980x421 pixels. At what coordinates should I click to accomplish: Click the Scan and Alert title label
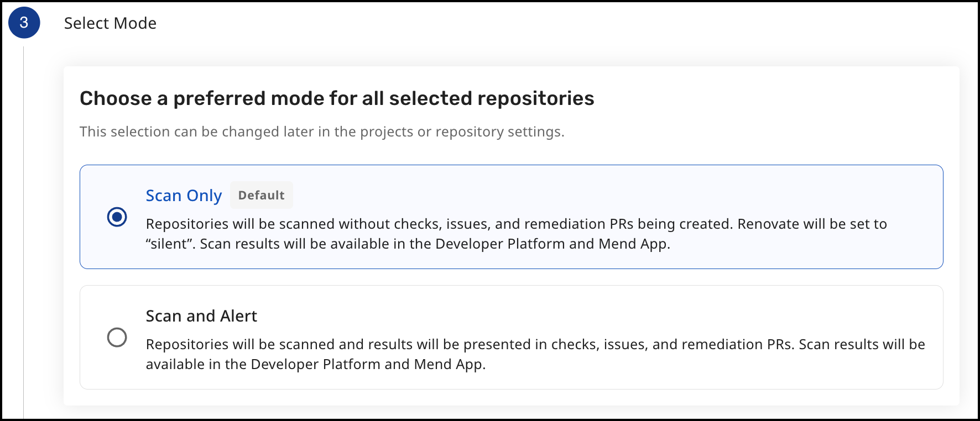[x=201, y=316]
